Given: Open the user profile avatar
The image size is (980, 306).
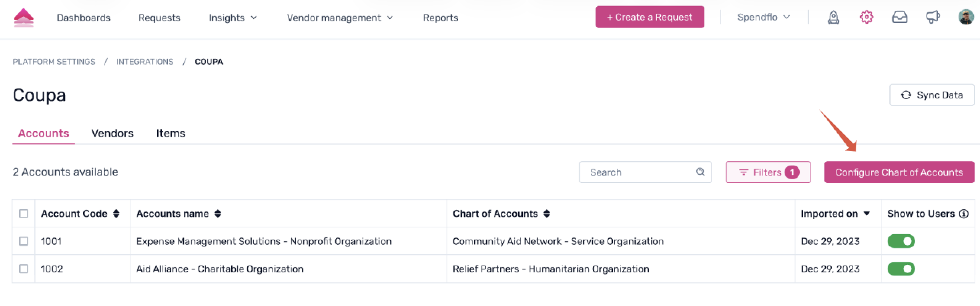Looking at the screenshot, I should click(966, 17).
